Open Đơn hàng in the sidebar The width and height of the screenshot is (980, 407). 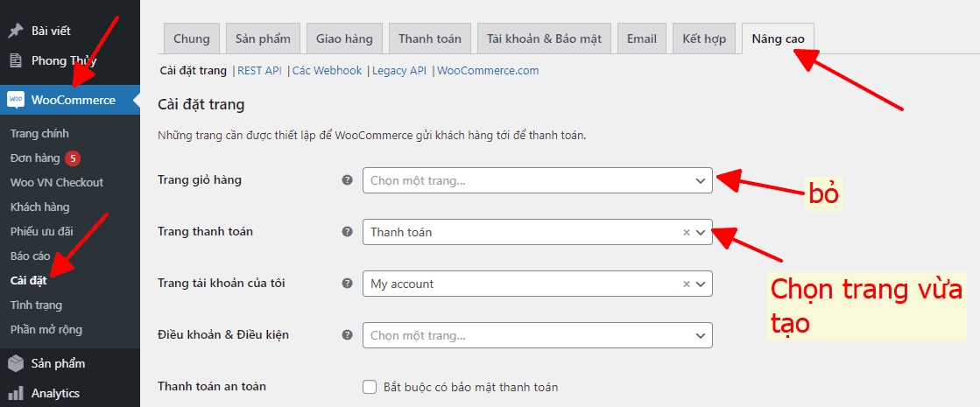(35, 158)
